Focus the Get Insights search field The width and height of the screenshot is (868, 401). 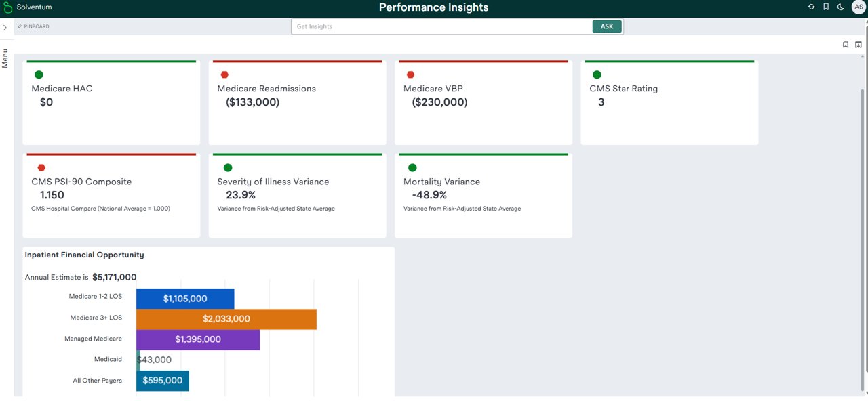point(441,26)
